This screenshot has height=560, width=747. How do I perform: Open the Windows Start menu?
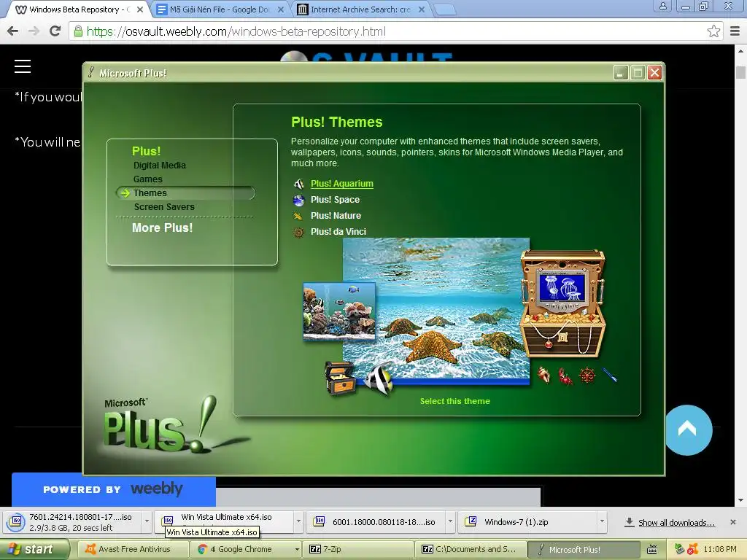pyautogui.click(x=34, y=550)
